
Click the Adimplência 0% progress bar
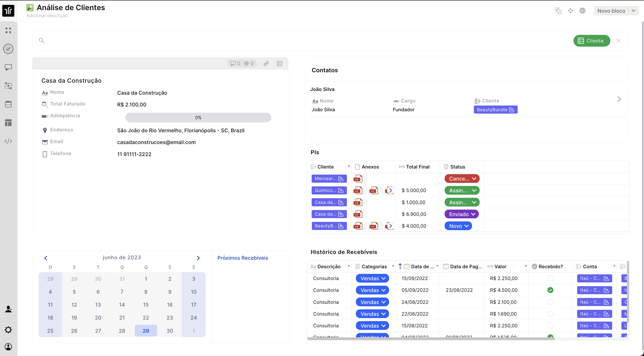tap(198, 118)
